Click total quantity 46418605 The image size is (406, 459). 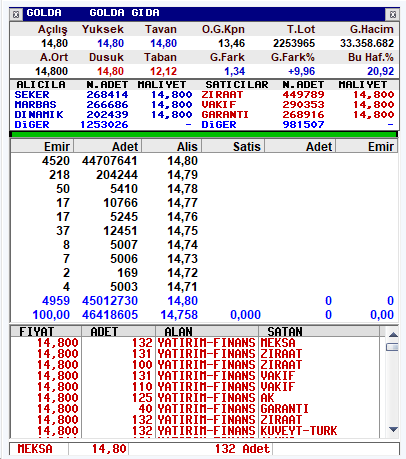110,315
